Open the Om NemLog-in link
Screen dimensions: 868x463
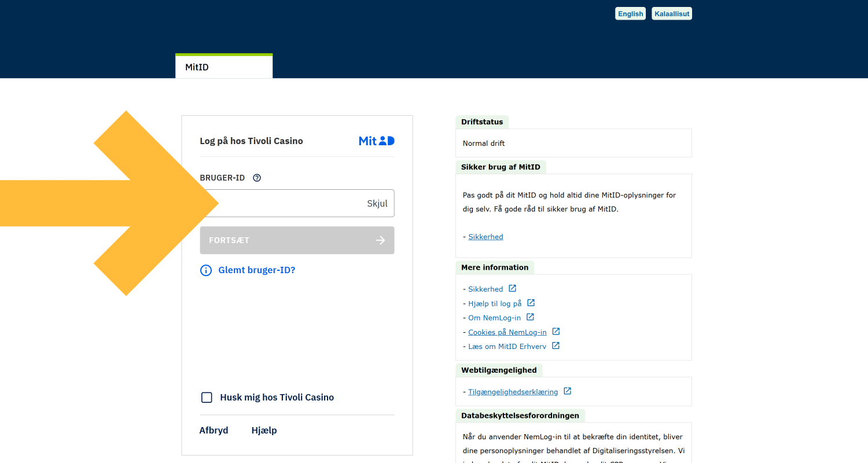click(x=495, y=318)
